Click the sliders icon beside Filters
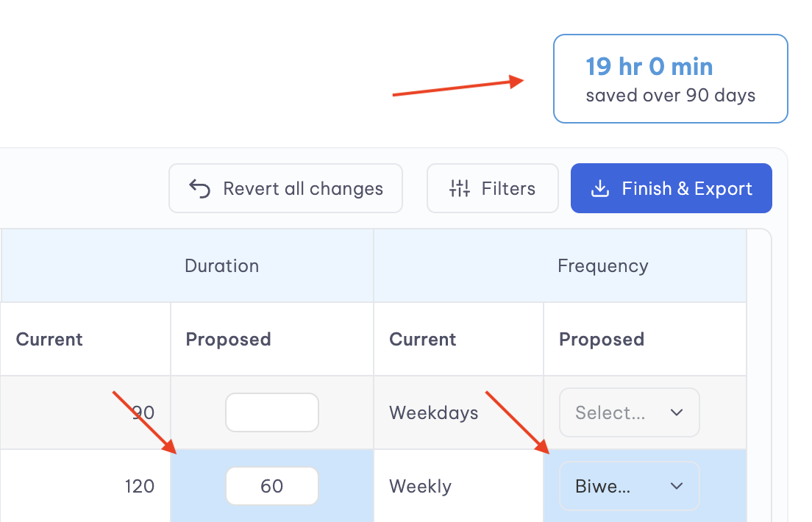Image resolution: width=812 pixels, height=522 pixels. point(460,188)
